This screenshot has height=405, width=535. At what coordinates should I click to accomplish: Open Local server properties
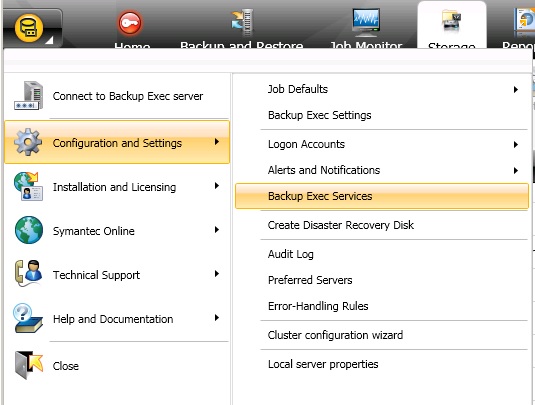(x=382, y=364)
